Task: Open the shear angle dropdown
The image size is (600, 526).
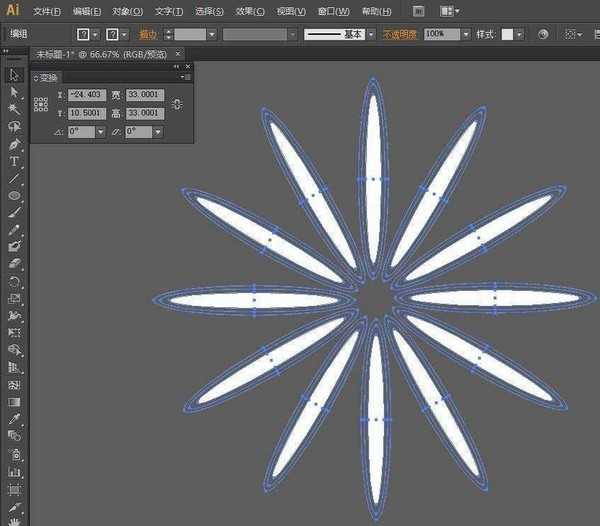Action: point(157,132)
